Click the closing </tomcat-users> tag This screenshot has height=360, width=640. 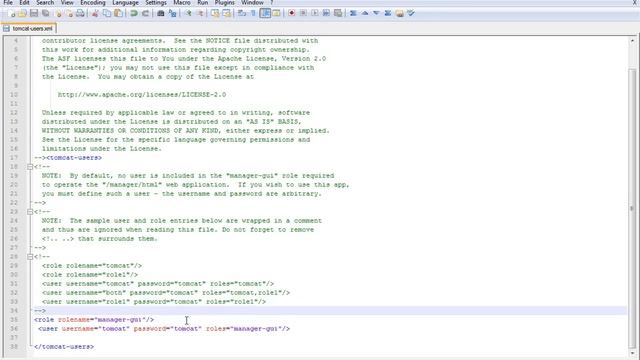pyautogui.click(x=64, y=347)
